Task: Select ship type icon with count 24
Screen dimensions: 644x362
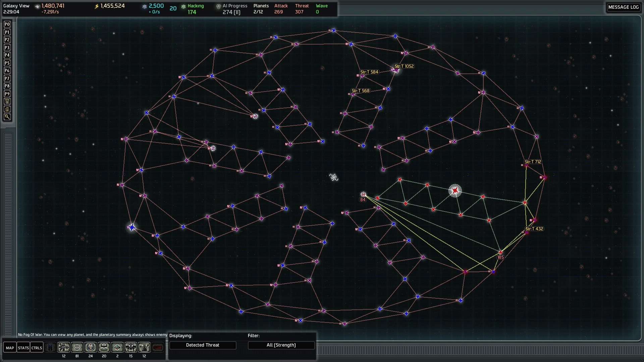Action: coord(91,348)
